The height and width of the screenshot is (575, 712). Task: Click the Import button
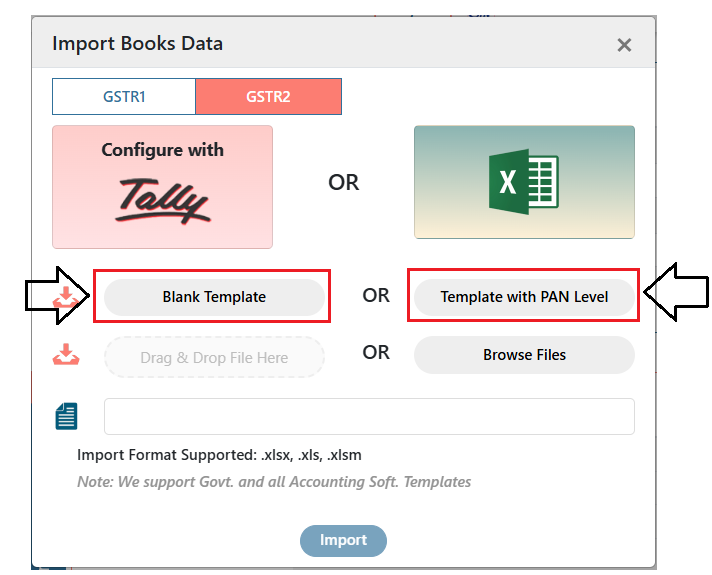[343, 540]
